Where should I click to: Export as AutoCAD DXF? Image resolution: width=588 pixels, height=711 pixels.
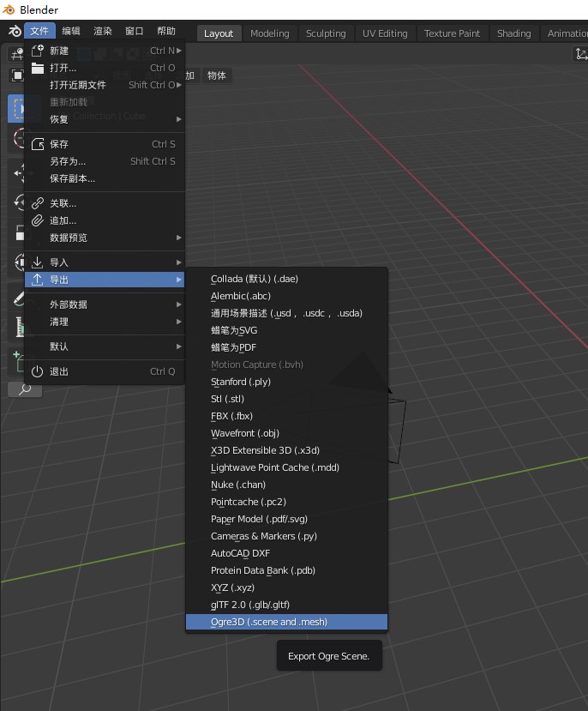coord(287,554)
